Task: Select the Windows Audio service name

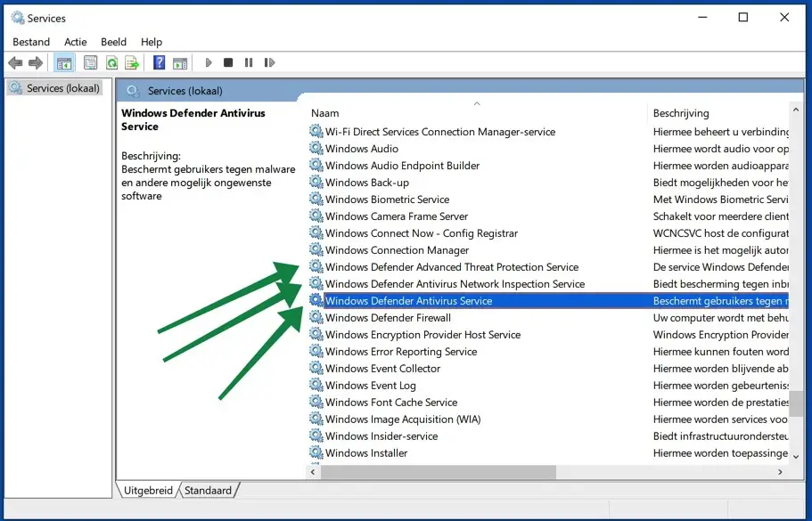Action: coord(362,149)
